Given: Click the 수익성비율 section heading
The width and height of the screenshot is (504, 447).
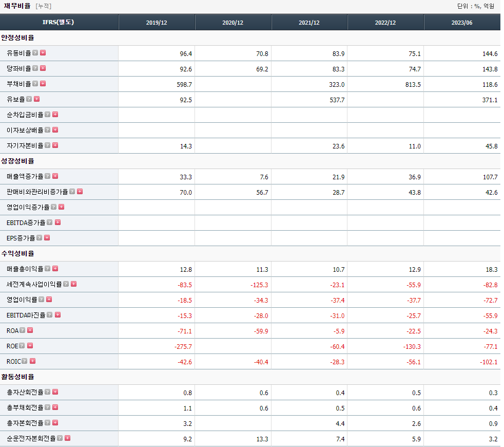Looking at the screenshot, I should [x=17, y=253].
